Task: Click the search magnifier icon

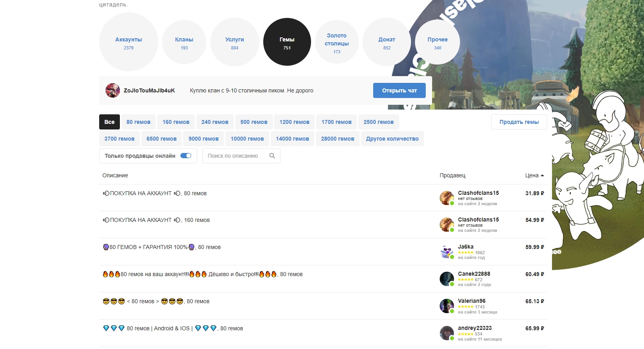Action: 272,156
